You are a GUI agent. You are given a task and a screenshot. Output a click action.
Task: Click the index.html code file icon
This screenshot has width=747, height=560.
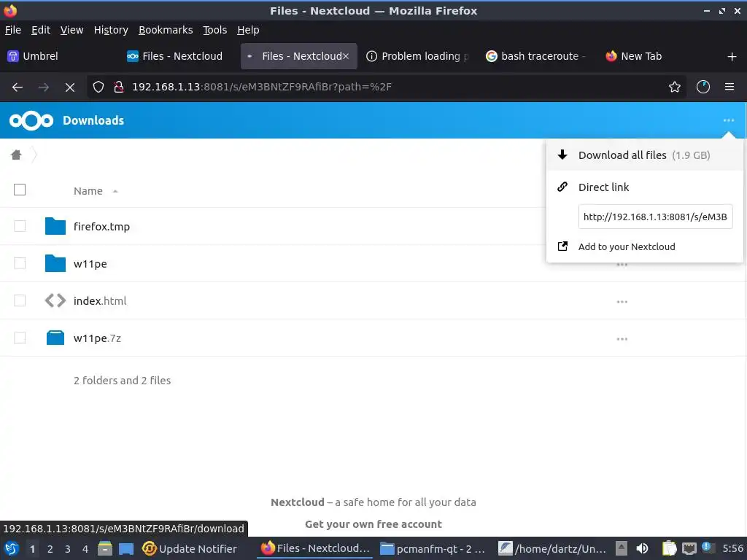(55, 300)
